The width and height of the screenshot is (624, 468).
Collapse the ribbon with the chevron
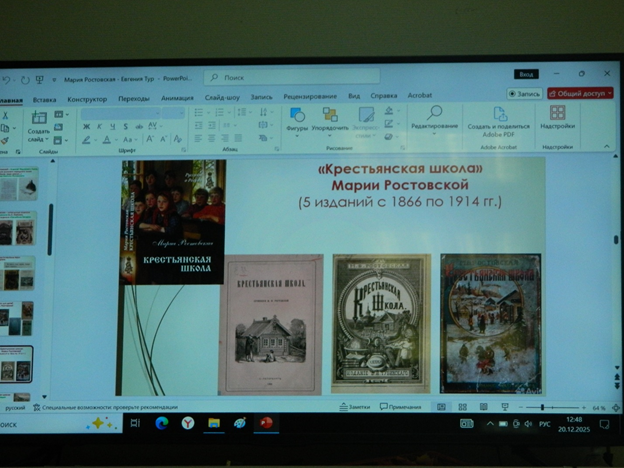tap(606, 147)
